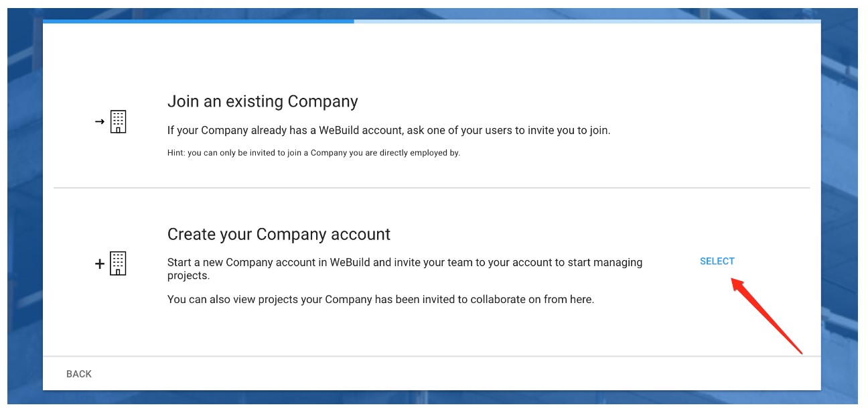868x413 pixels.
Task: Click the text about asking users to invite you
Action: click(x=388, y=130)
